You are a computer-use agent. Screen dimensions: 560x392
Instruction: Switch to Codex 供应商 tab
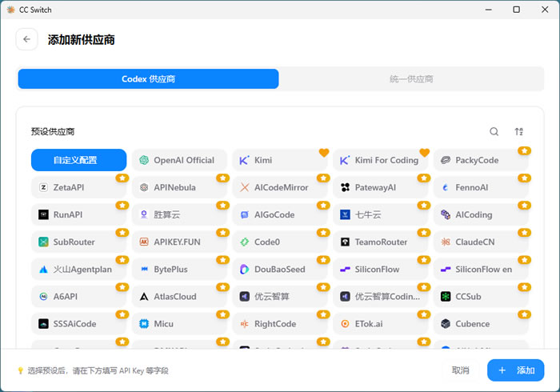pos(148,79)
